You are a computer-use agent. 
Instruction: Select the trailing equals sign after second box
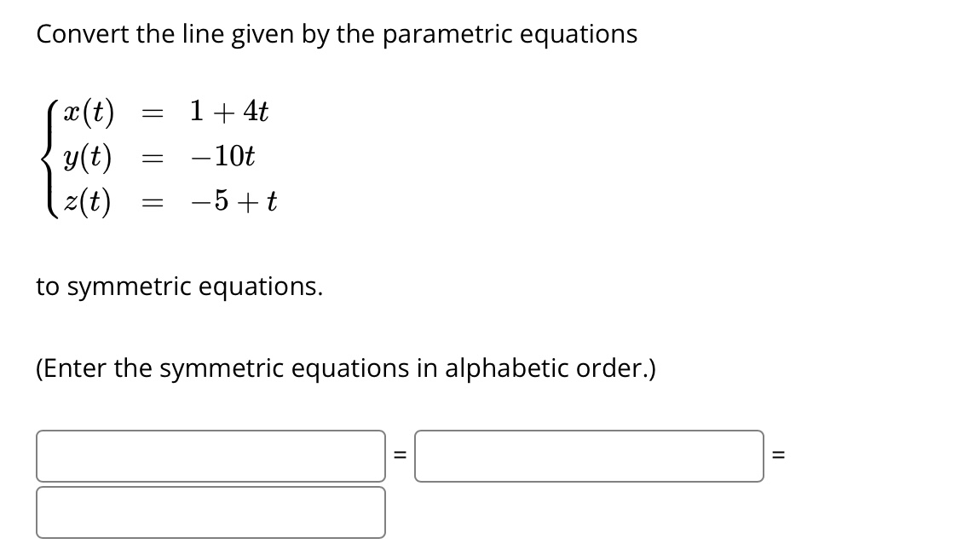(777, 456)
